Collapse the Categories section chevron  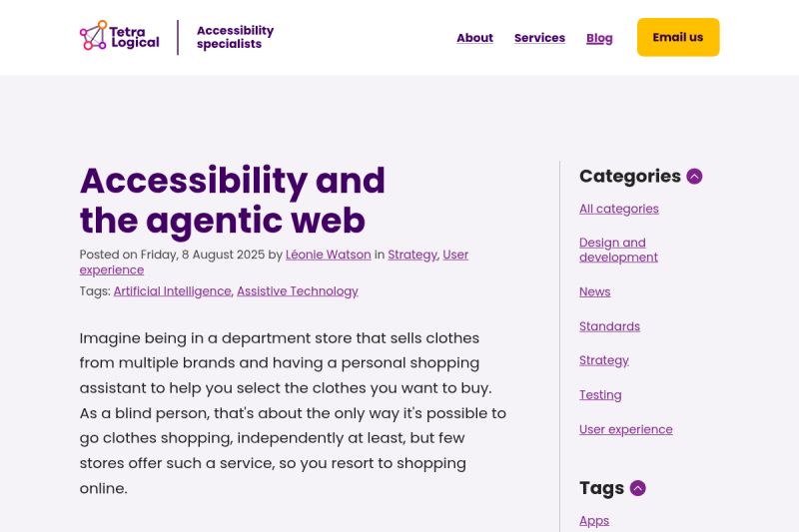[x=695, y=177]
